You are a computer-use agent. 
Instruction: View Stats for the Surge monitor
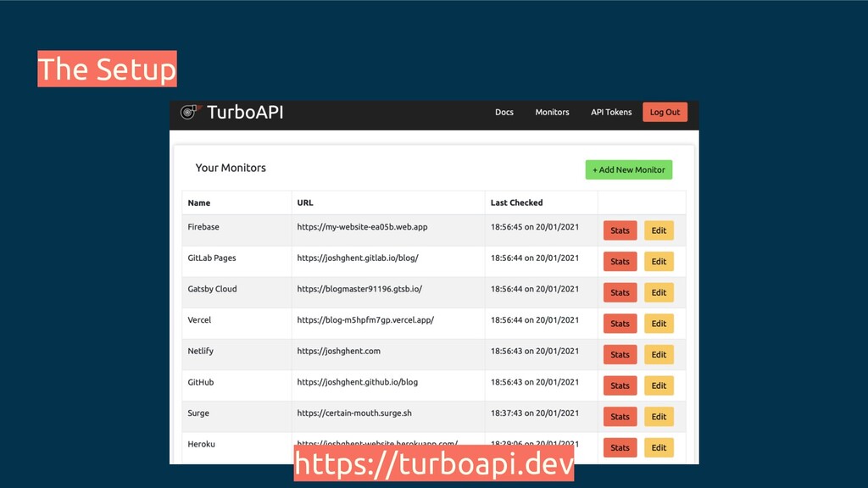point(620,417)
